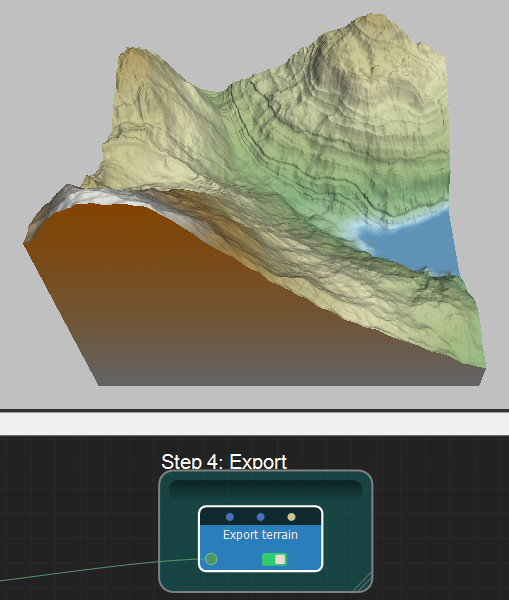The width and height of the screenshot is (509, 600).
Task: Toggle the green switch on Export terrain node
Action: (x=274, y=559)
